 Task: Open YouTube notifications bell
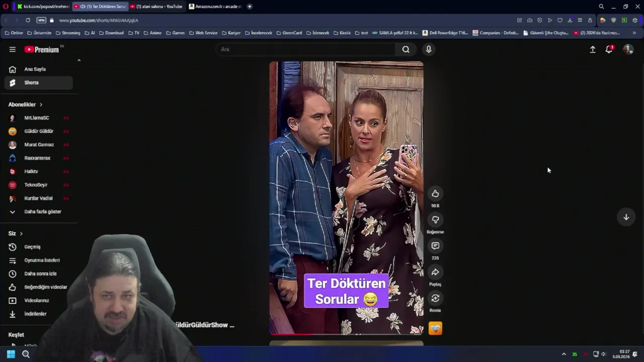click(x=609, y=49)
